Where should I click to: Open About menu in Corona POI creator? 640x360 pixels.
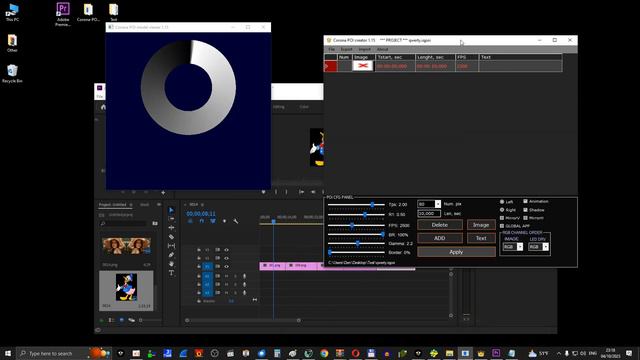tap(382, 49)
